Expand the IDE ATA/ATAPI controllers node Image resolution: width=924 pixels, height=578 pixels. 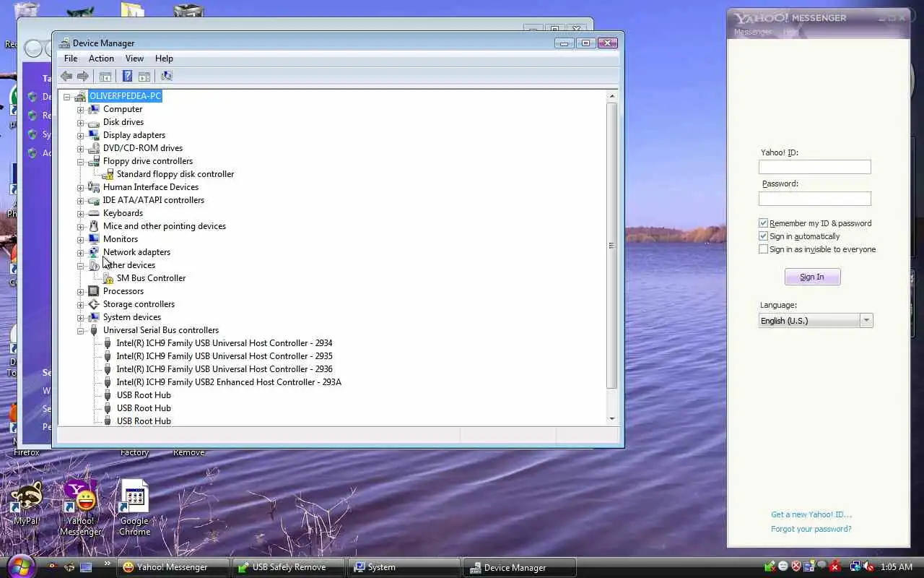point(81,201)
